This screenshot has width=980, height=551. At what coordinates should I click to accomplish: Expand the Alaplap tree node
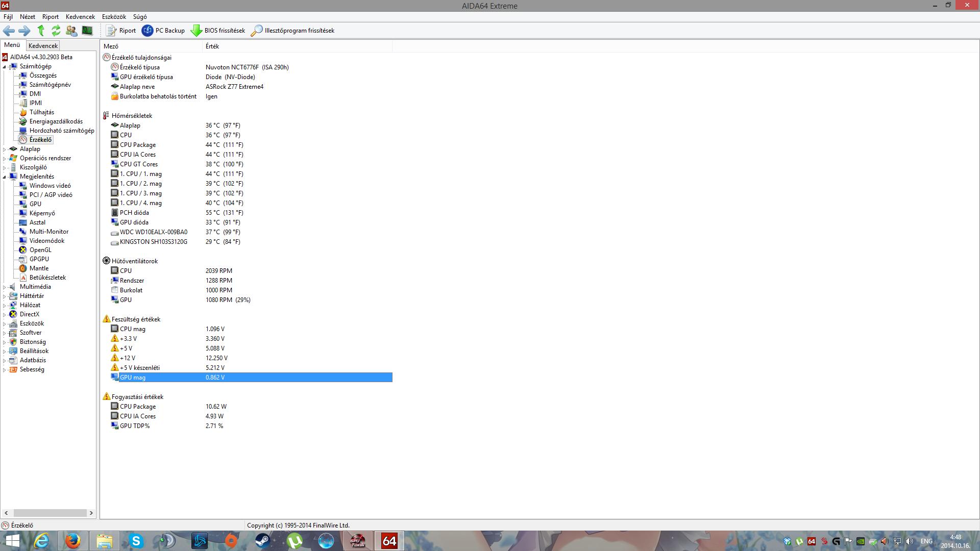point(5,149)
